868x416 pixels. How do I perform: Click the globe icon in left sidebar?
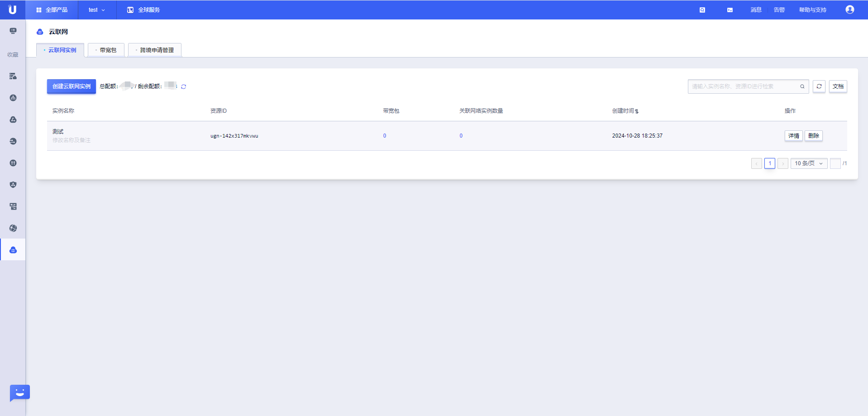pos(13,228)
